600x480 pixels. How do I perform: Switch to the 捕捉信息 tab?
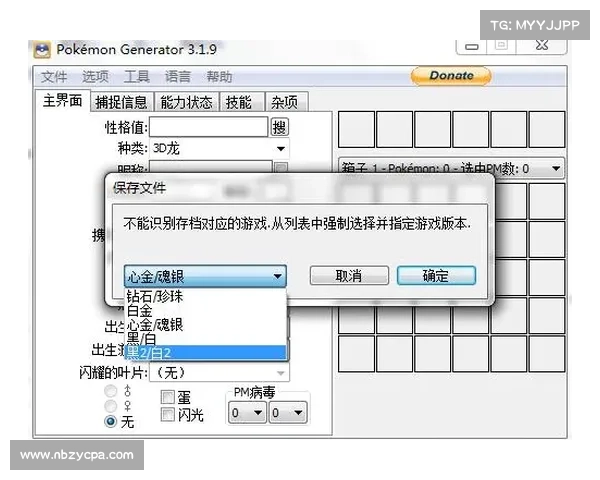[x=121, y=102]
